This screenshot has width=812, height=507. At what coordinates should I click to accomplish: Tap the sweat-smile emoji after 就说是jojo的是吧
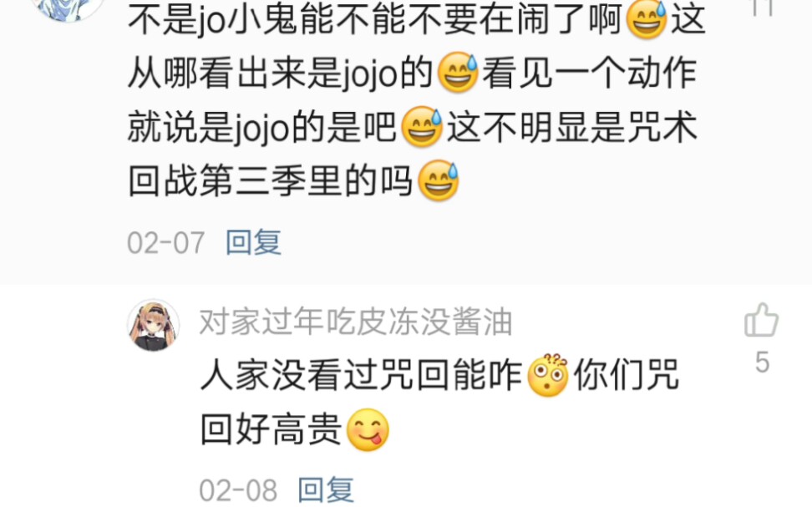pyautogui.click(x=422, y=126)
